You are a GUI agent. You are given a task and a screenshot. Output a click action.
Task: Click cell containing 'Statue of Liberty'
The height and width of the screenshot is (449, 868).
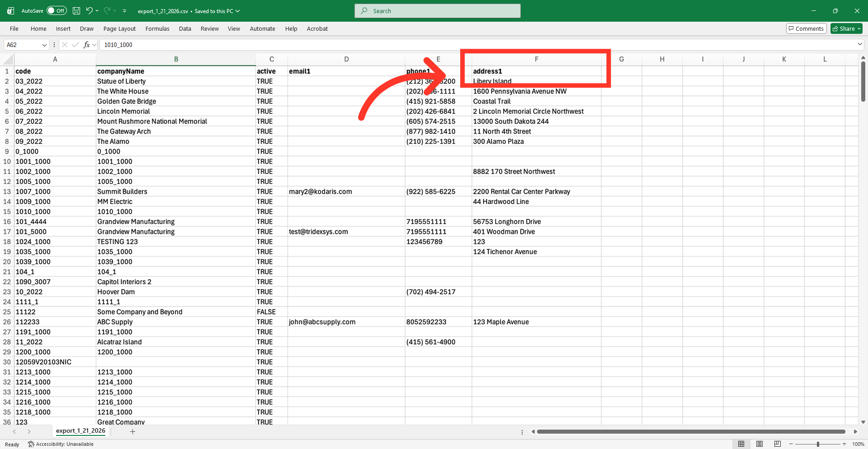click(x=176, y=81)
